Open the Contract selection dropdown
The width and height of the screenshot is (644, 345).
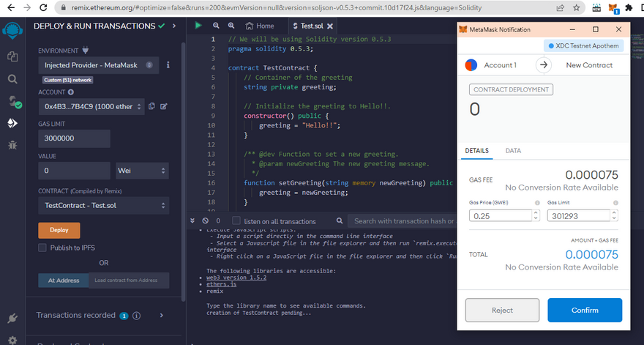[103, 205]
